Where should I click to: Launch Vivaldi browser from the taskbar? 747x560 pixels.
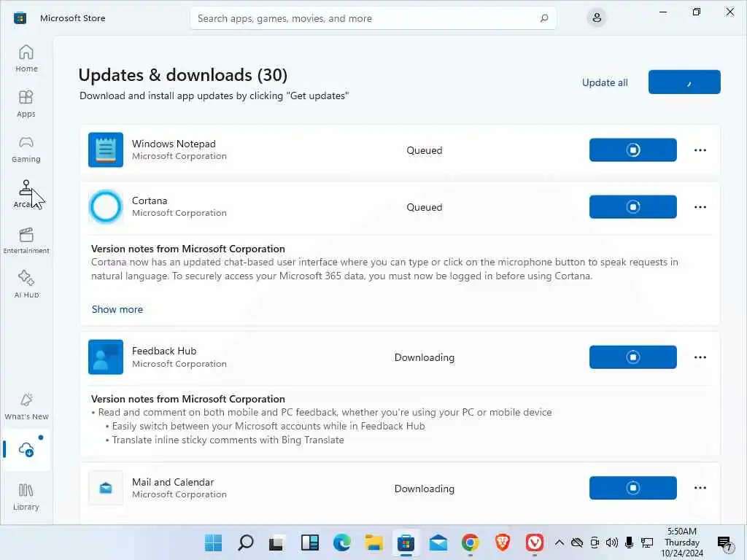point(535,542)
